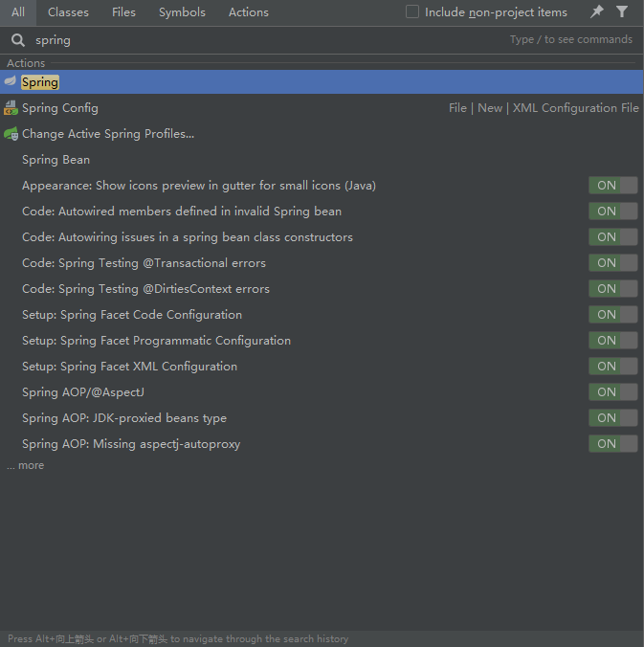Click the Actions section header
The height and width of the screenshot is (647, 644).
point(26,63)
